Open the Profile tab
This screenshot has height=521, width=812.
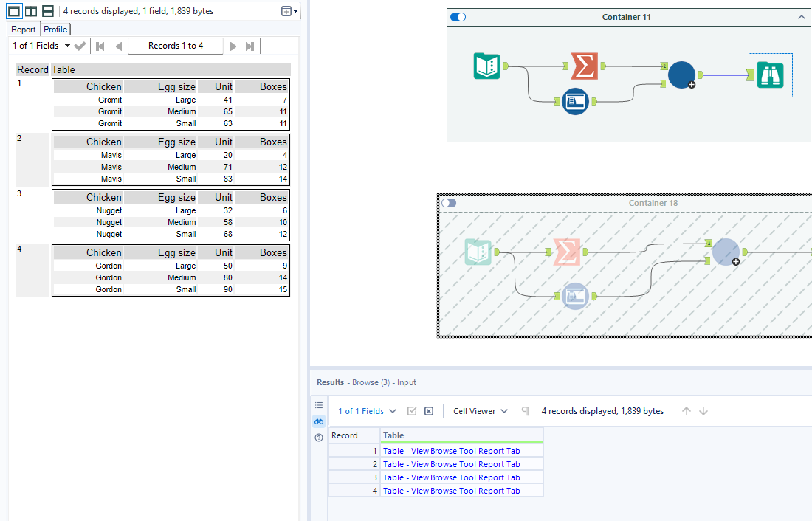(x=55, y=30)
